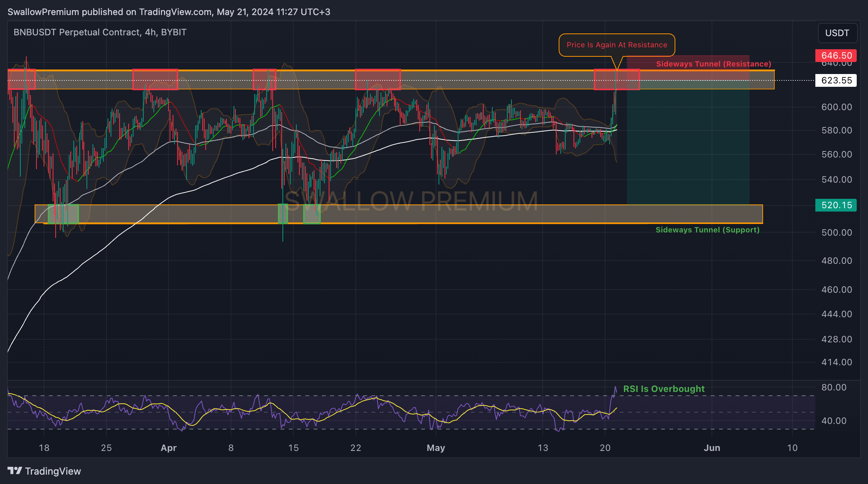
Task: Click the SwallowPremium published header text
Action: tap(169, 12)
